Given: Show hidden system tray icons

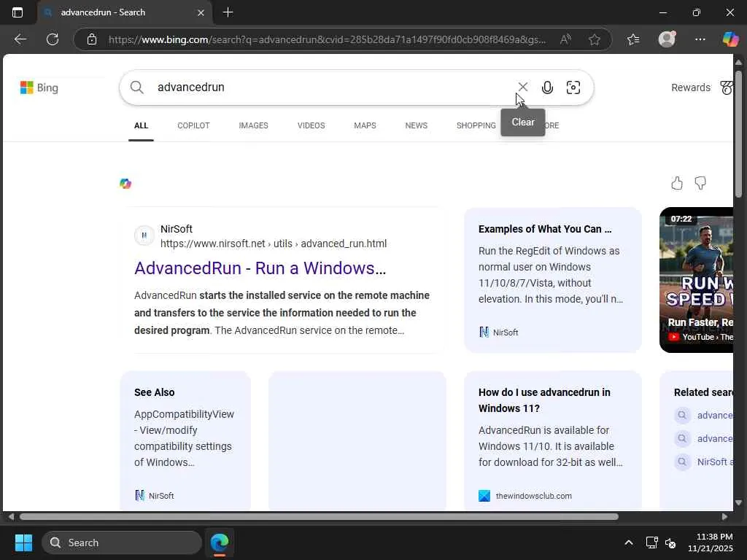Looking at the screenshot, I should [x=628, y=542].
